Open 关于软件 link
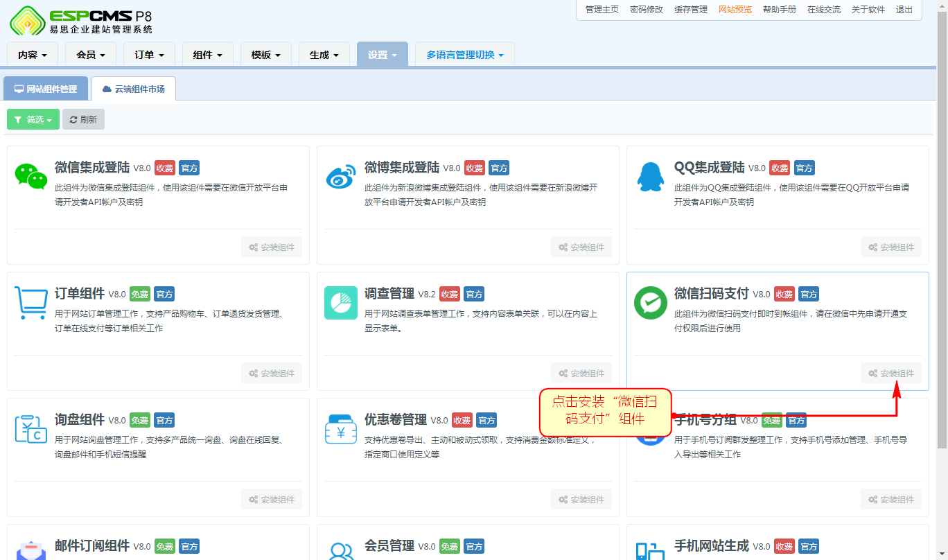This screenshot has width=948, height=560. (868, 10)
